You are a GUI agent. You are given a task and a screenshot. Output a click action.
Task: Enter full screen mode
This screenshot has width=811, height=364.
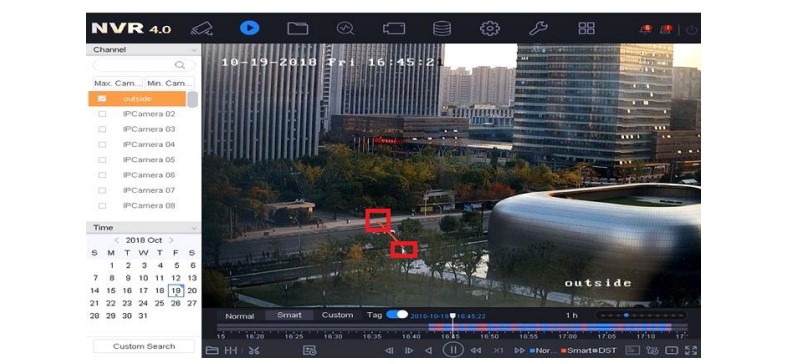[x=690, y=350]
